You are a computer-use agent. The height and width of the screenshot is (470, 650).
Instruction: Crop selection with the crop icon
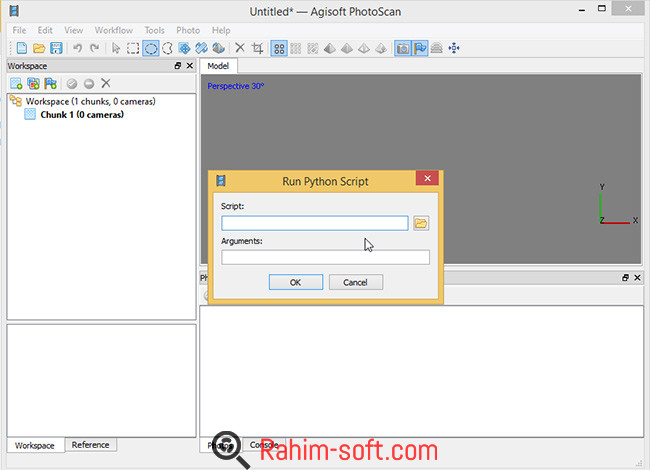(x=257, y=48)
